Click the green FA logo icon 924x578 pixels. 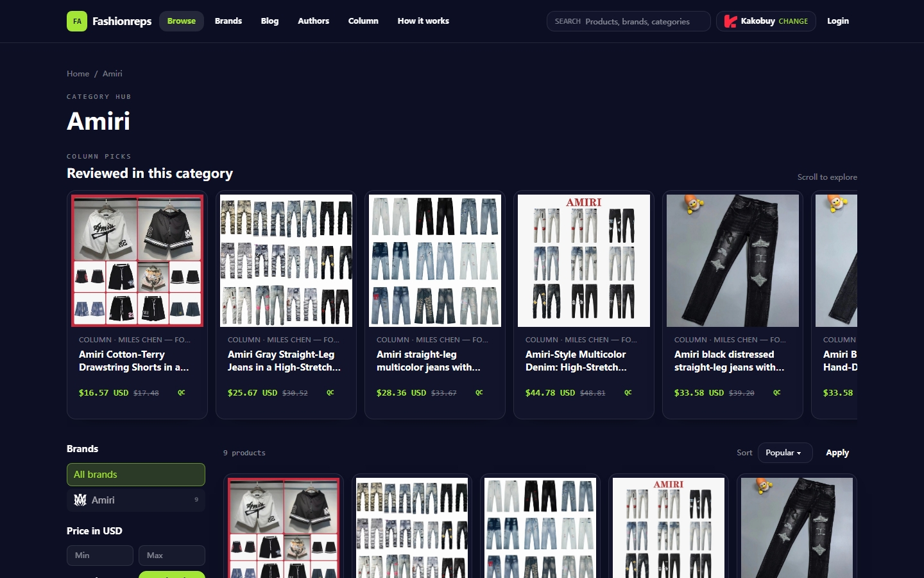(x=77, y=21)
